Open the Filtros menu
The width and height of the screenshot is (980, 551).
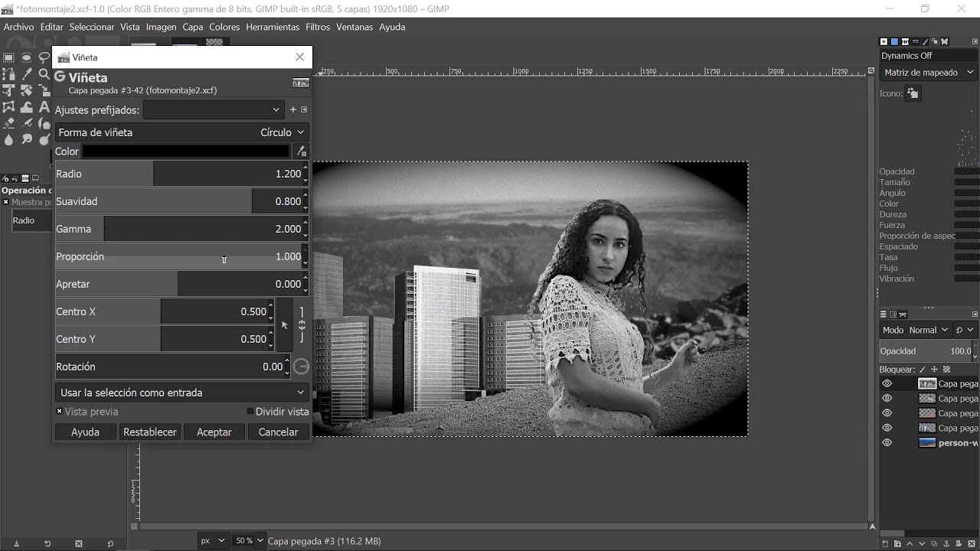click(318, 27)
